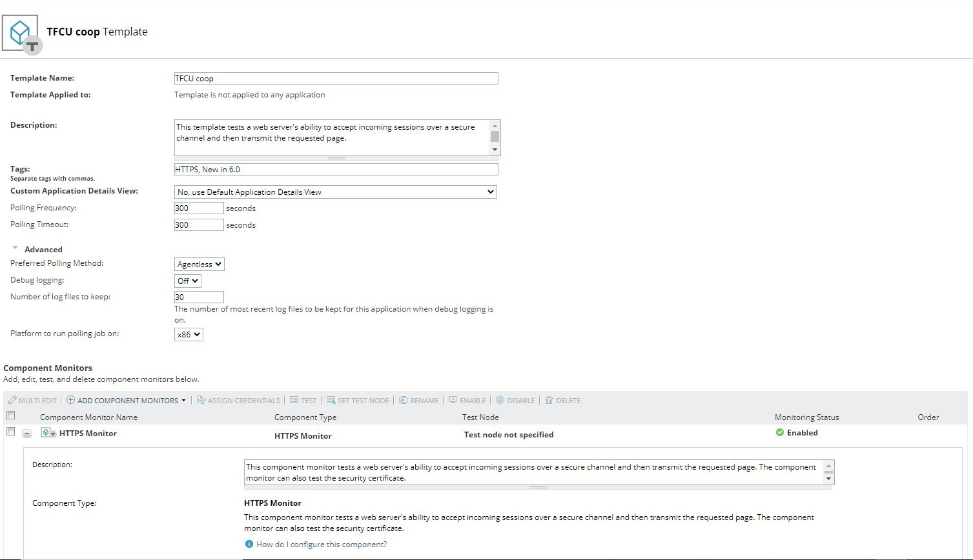This screenshot has width=973, height=560.
Task: Click the Enable toolbar icon
Action: click(453, 400)
